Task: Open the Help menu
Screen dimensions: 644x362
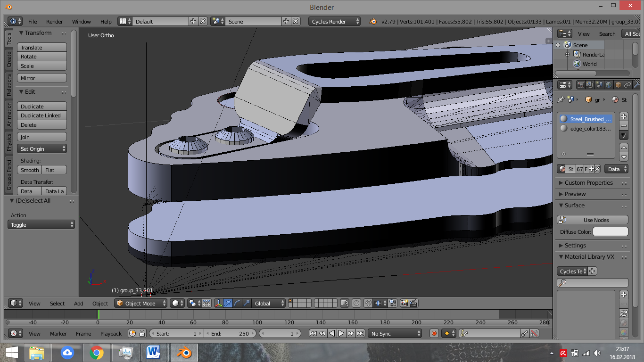Action: [x=106, y=21]
